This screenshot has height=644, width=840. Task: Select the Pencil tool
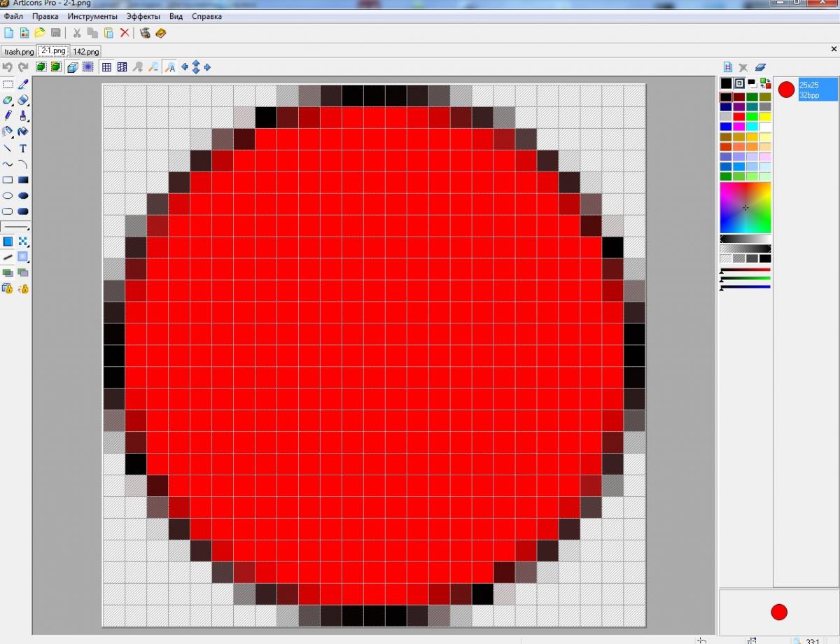[x=8, y=115]
